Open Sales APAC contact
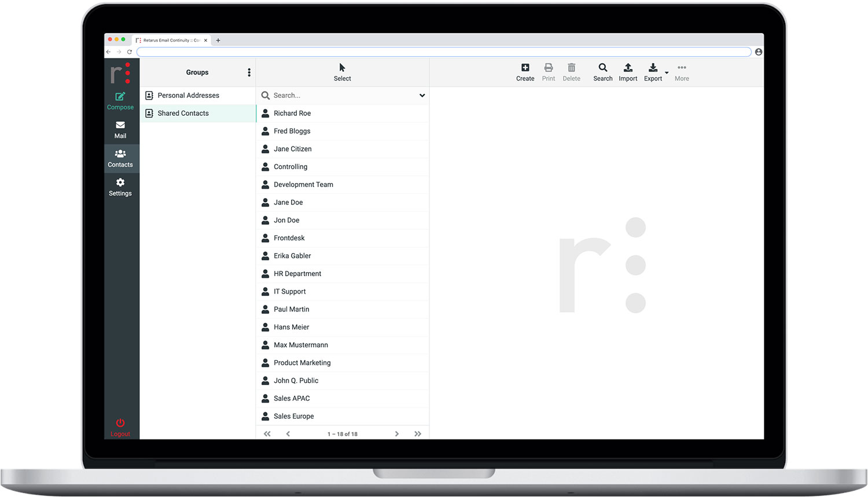The height and width of the screenshot is (498, 868). [343, 398]
